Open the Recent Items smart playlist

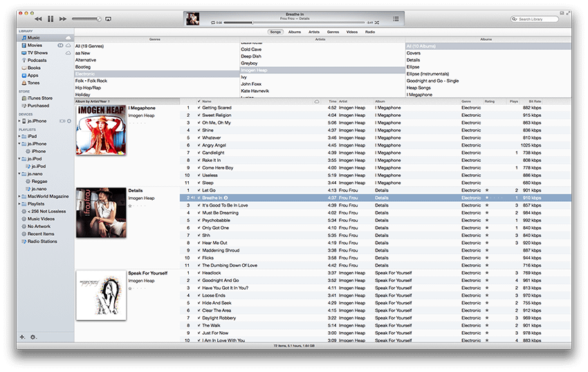(x=41, y=234)
